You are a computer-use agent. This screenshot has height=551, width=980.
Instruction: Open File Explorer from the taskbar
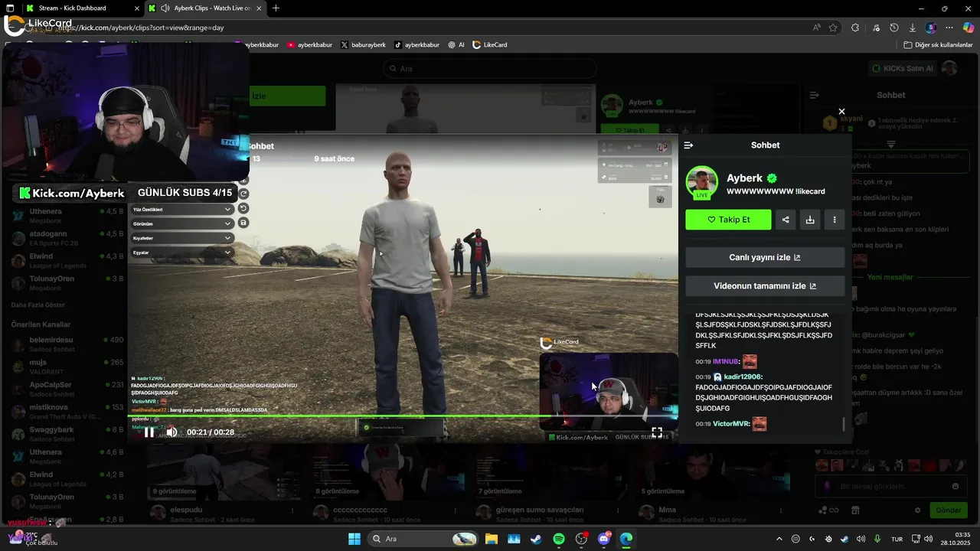click(x=491, y=539)
